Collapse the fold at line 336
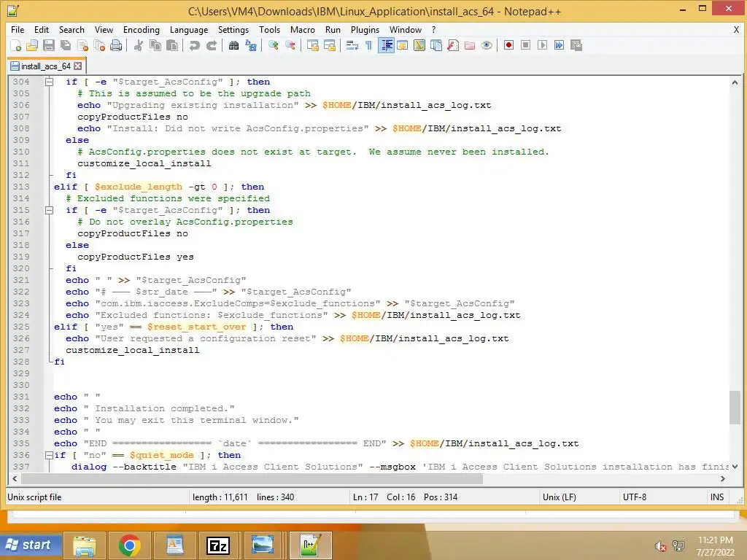 49,455
